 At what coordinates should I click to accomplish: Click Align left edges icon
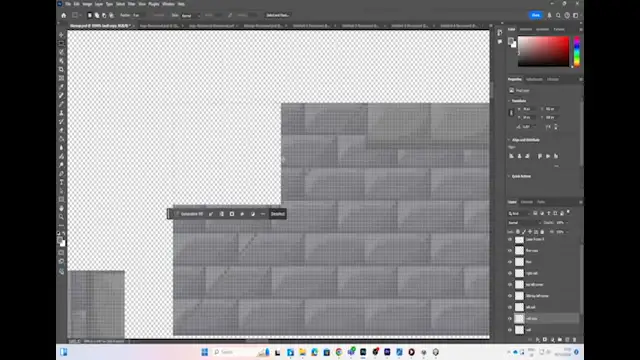[511, 156]
